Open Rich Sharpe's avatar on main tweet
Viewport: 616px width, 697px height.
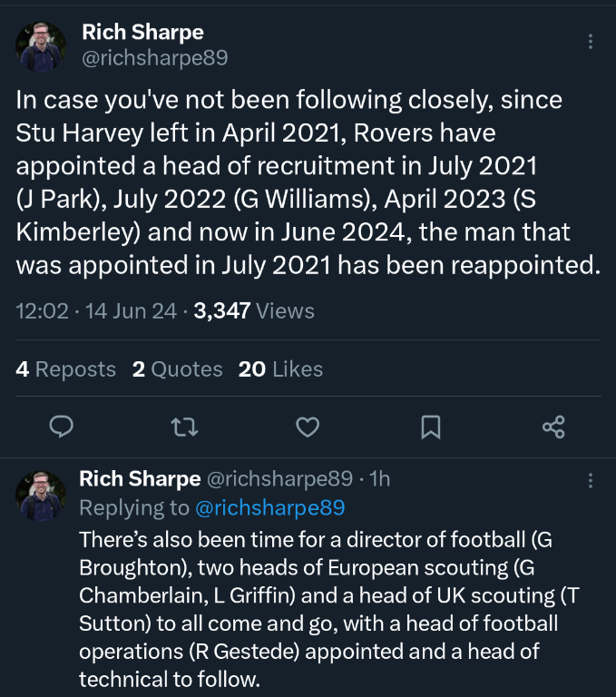(x=41, y=46)
